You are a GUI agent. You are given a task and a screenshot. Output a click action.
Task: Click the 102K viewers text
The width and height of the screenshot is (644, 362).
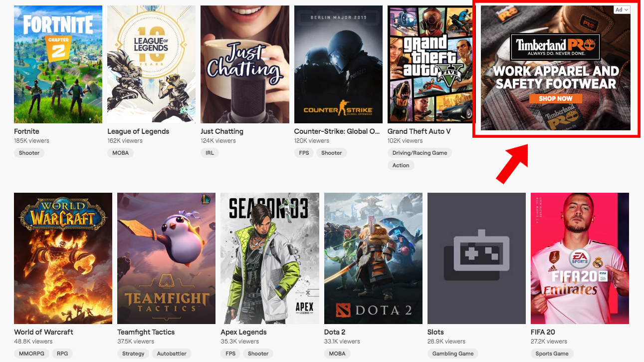tap(405, 141)
